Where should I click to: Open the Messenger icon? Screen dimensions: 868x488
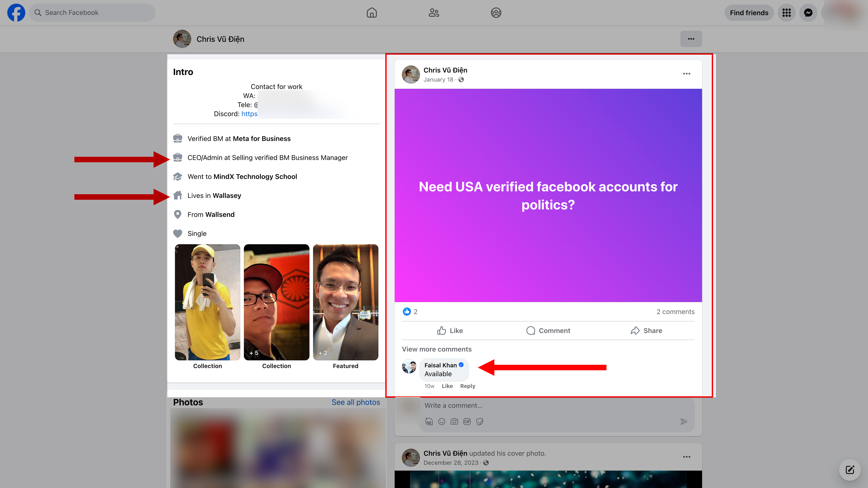pyautogui.click(x=808, y=12)
